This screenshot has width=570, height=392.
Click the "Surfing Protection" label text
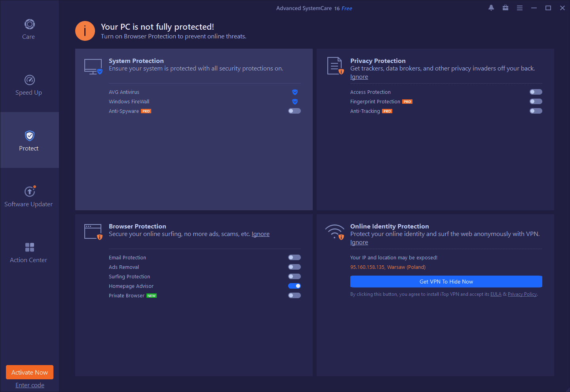pos(129,277)
